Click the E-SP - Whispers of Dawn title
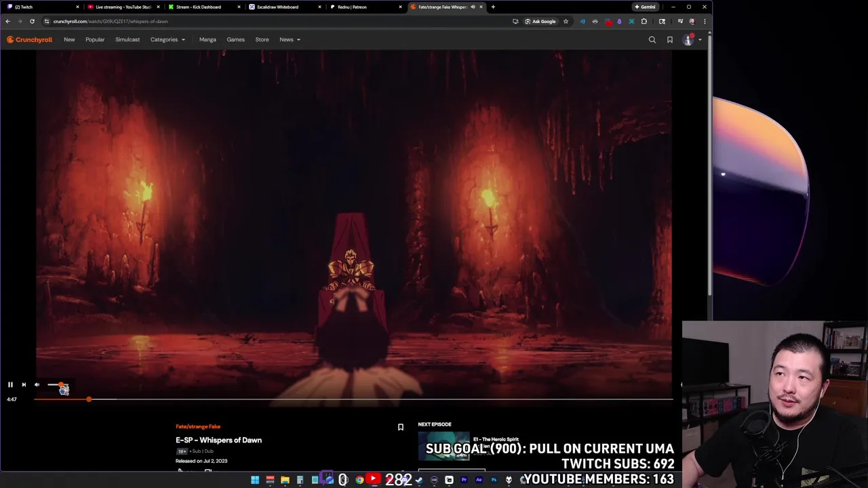Image resolution: width=868 pixels, height=488 pixels. pos(218,440)
